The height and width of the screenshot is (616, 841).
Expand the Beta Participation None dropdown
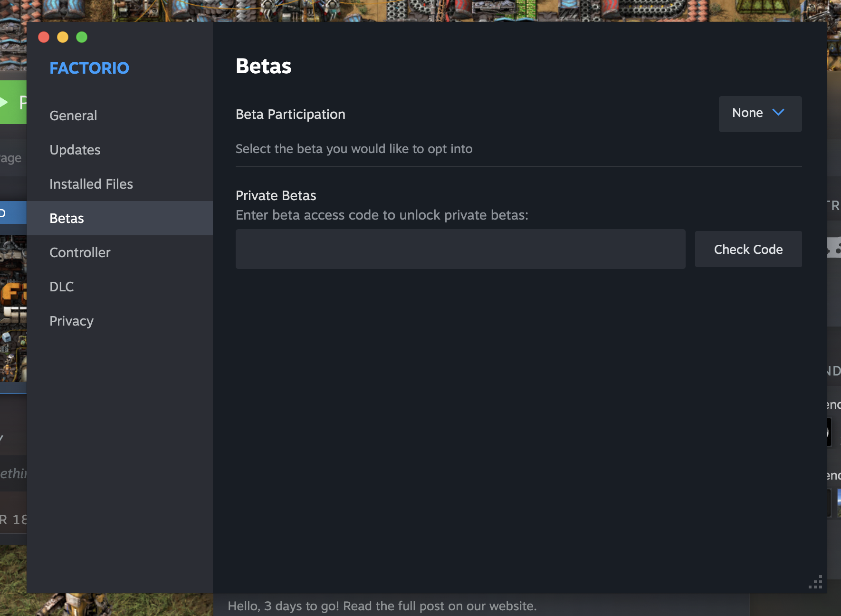click(760, 114)
